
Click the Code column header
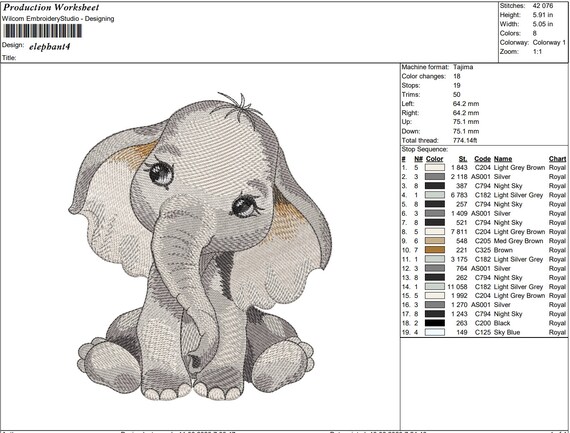point(482,159)
